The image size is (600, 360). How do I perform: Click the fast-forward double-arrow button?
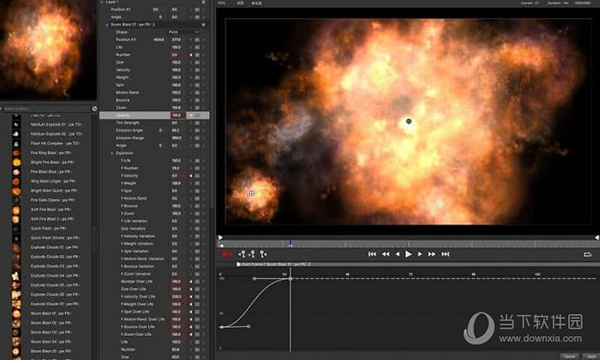click(x=432, y=254)
